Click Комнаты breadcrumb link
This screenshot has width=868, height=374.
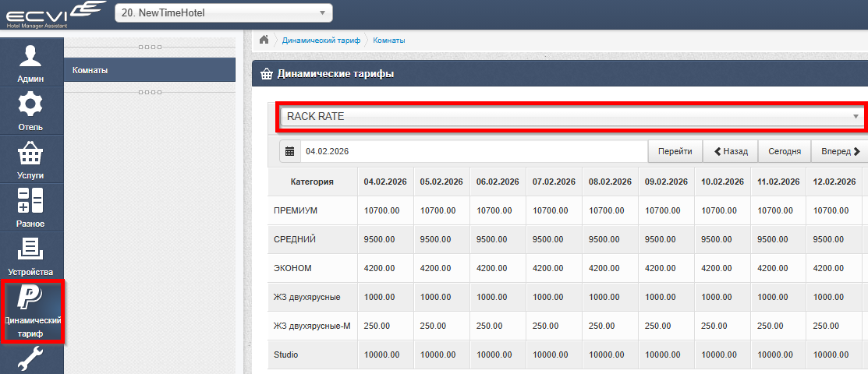pyautogui.click(x=389, y=40)
